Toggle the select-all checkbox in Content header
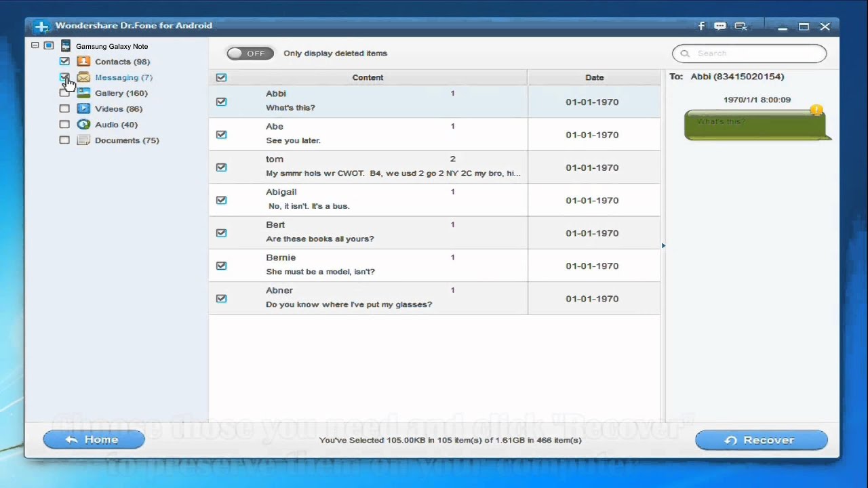The width and height of the screenshot is (868, 488). coord(221,77)
